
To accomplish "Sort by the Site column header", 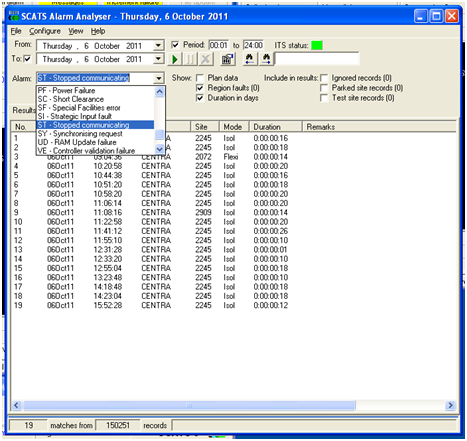I will click(x=205, y=127).
